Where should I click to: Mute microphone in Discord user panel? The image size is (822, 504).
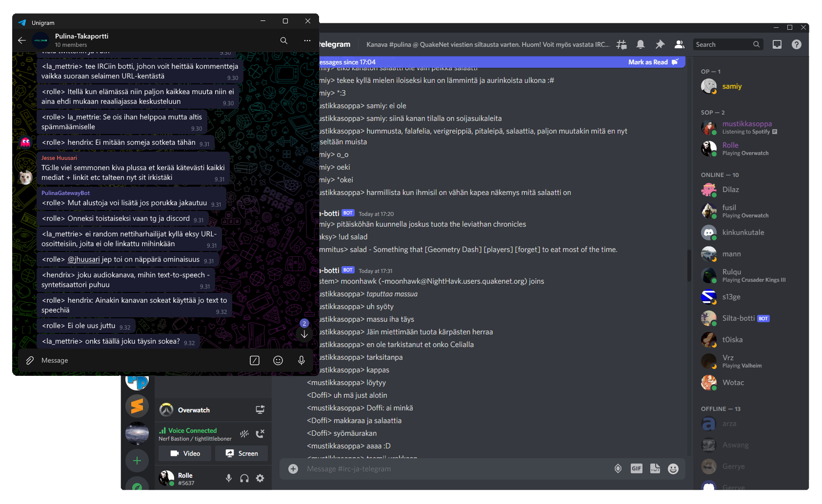[x=229, y=479]
